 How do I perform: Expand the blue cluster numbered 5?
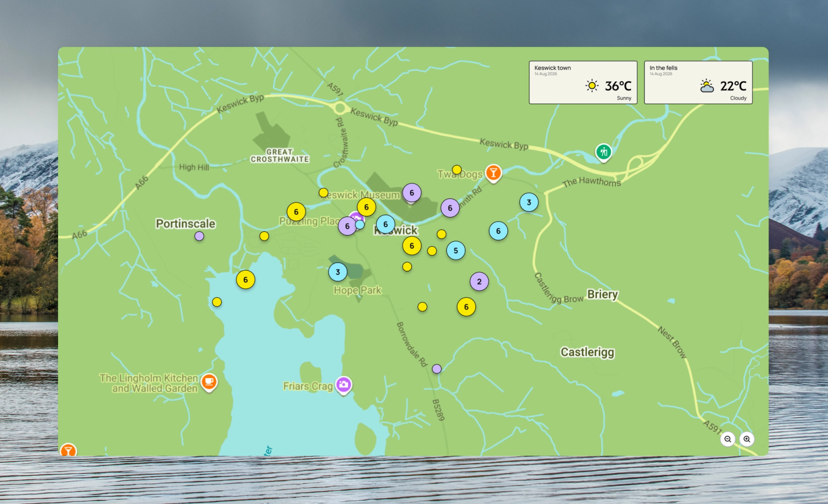(456, 250)
